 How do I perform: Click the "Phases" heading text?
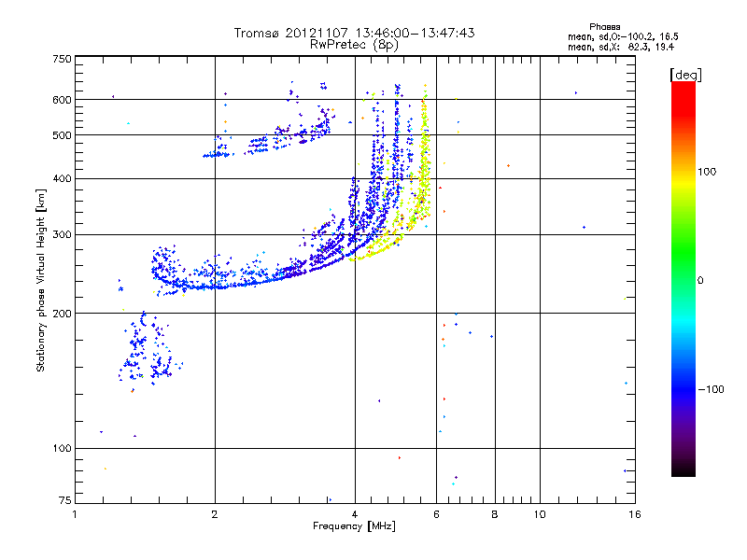tap(604, 27)
